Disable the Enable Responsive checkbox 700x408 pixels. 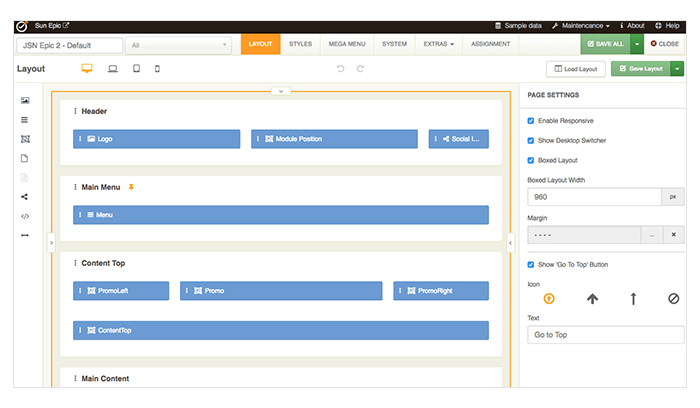pyautogui.click(x=531, y=121)
